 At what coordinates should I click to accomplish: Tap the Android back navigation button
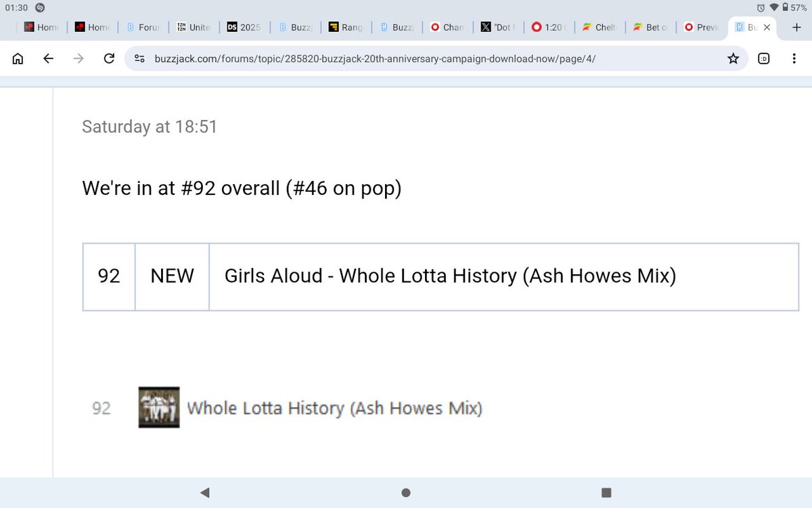point(205,492)
